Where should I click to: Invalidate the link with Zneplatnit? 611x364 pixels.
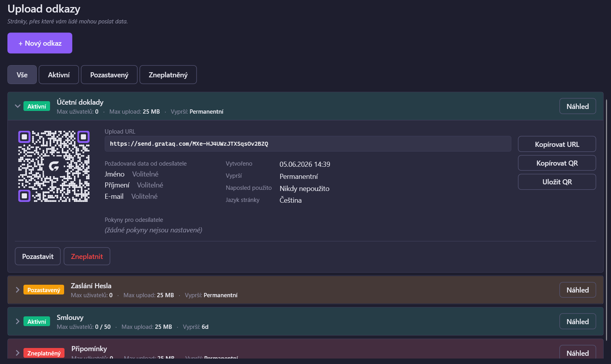click(87, 256)
